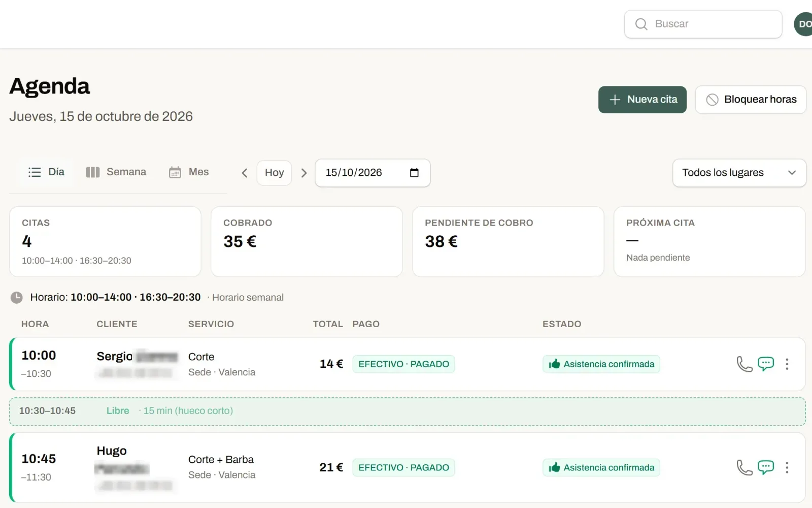Click the search magnifier icon

[641, 24]
